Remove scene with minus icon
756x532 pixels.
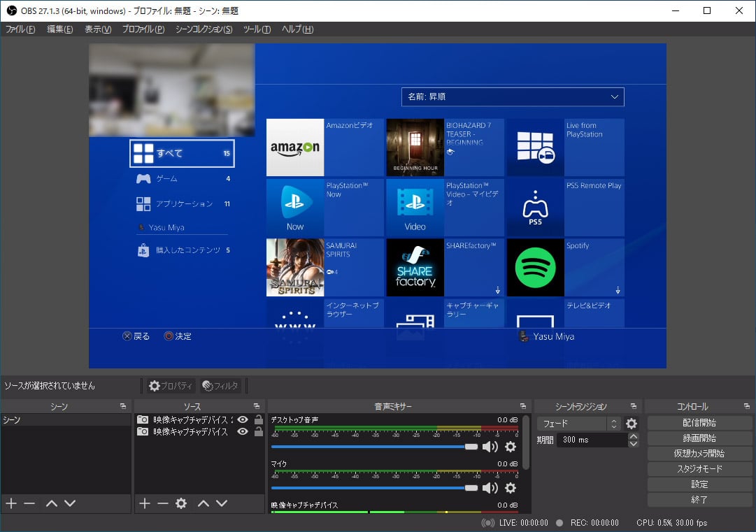tap(29, 503)
